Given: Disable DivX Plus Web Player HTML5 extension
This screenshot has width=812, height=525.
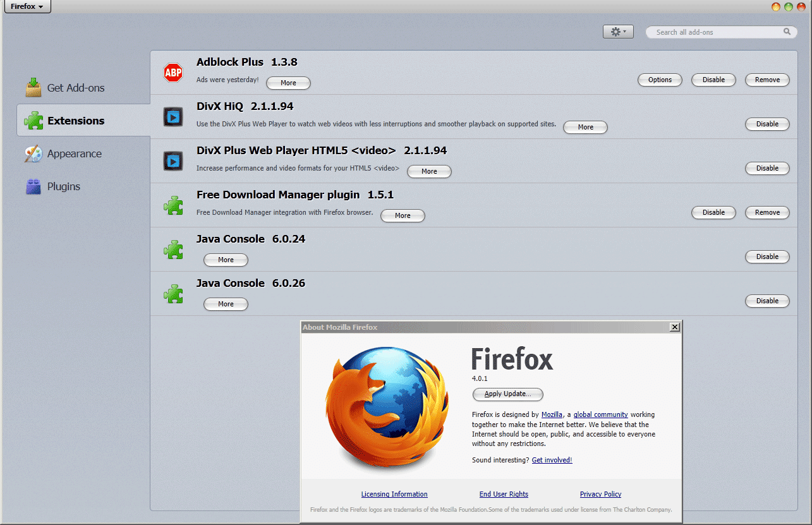Looking at the screenshot, I should click(767, 168).
